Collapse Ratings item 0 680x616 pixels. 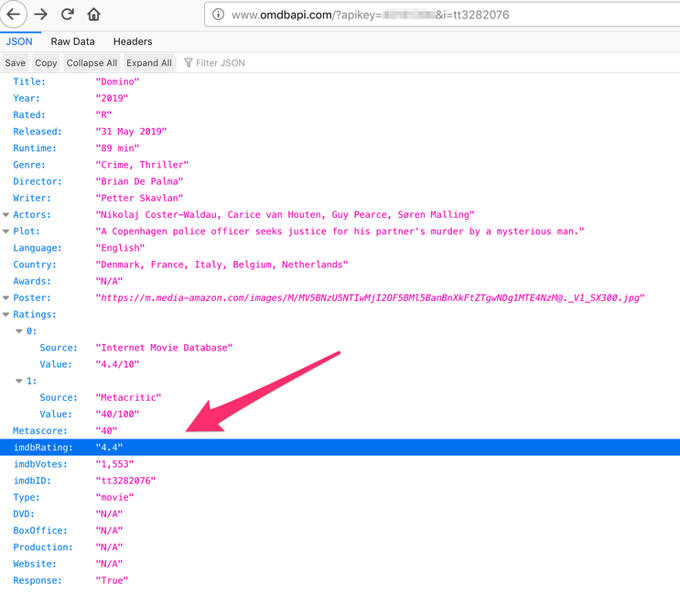tap(19, 331)
